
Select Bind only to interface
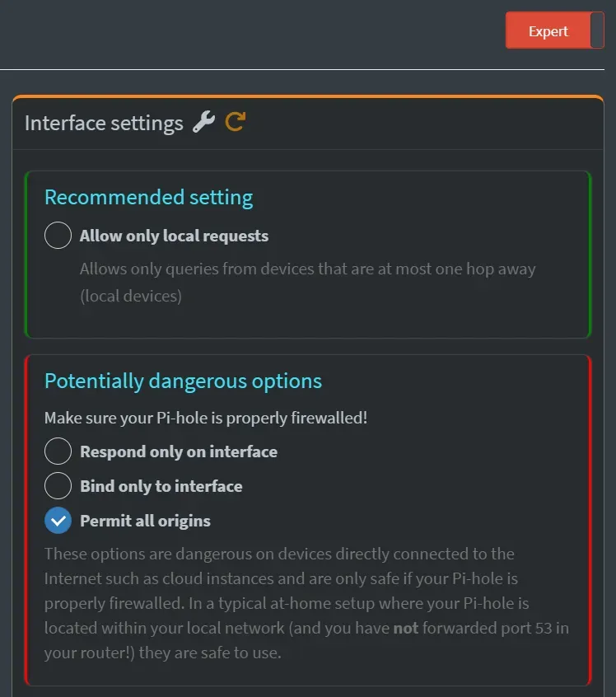click(x=58, y=485)
